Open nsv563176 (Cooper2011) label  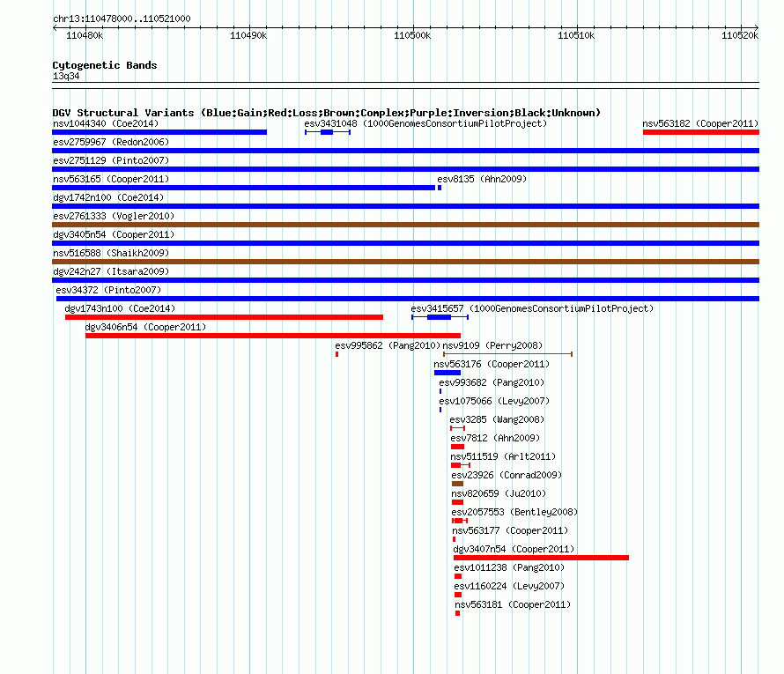point(492,364)
